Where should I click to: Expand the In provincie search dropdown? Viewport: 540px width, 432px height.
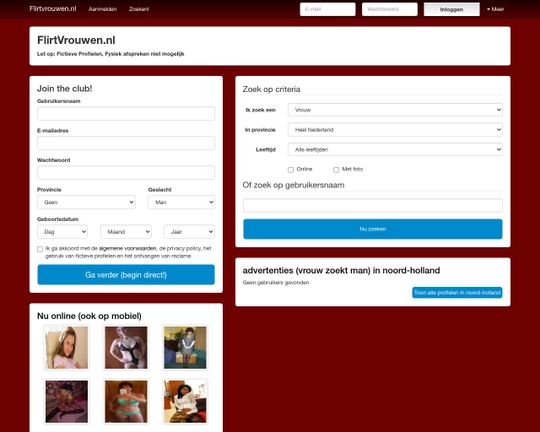tap(395, 130)
